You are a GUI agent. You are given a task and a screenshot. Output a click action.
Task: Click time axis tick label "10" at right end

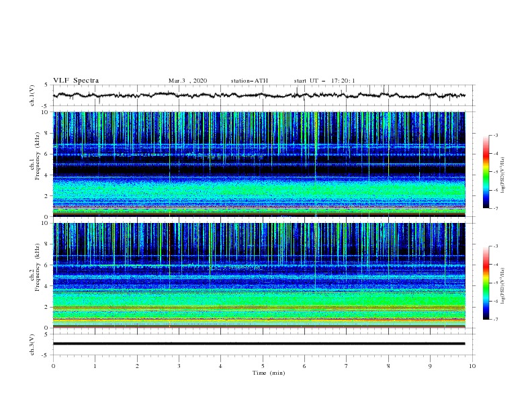tap(472, 366)
